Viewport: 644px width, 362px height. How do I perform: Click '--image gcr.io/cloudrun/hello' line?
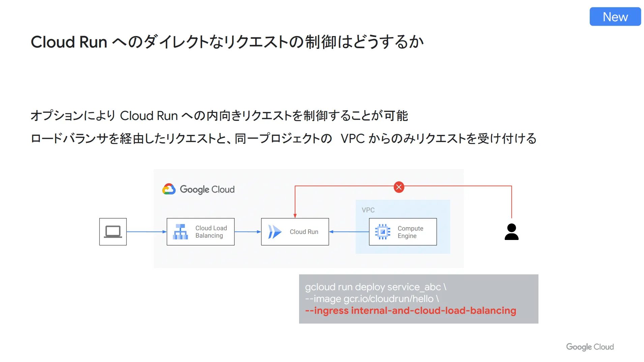coord(372,299)
